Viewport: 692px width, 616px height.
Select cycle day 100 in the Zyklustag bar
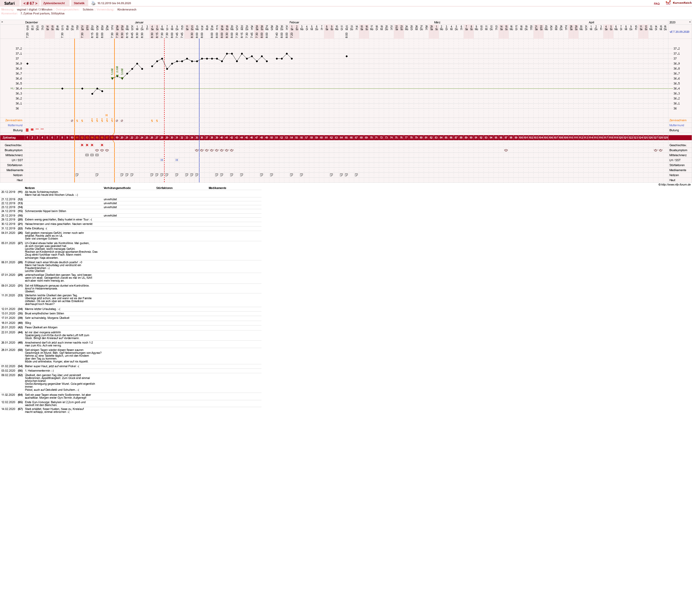tap(521, 138)
